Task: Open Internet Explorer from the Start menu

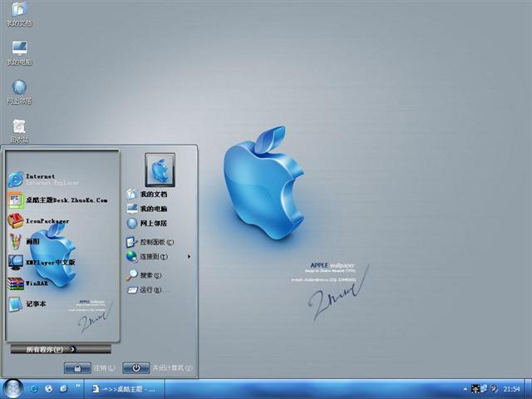Action: coord(42,180)
